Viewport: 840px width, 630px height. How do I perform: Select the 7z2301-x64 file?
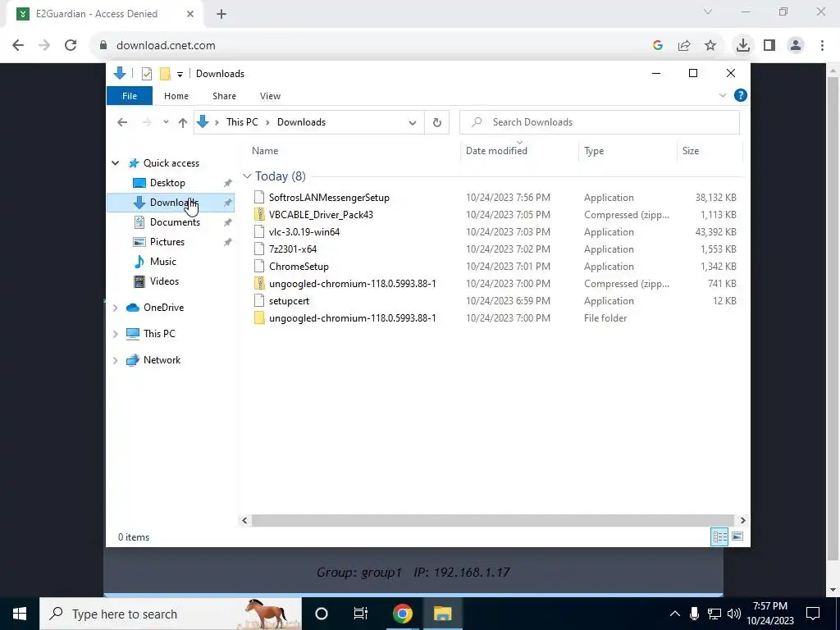[293, 249]
